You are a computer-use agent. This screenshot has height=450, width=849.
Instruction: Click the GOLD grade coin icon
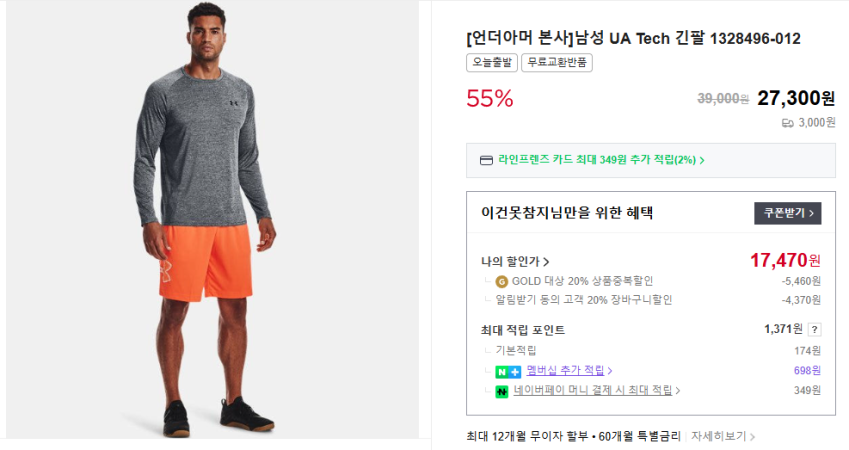(501, 281)
